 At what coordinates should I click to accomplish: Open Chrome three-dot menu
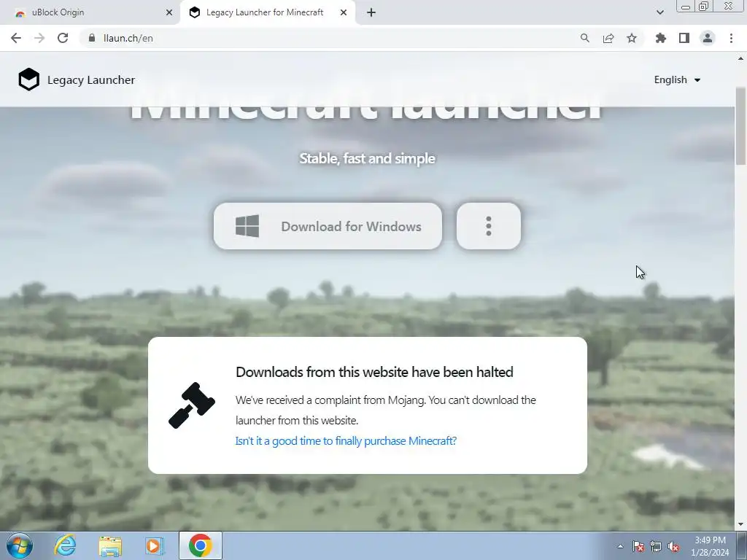(x=731, y=38)
